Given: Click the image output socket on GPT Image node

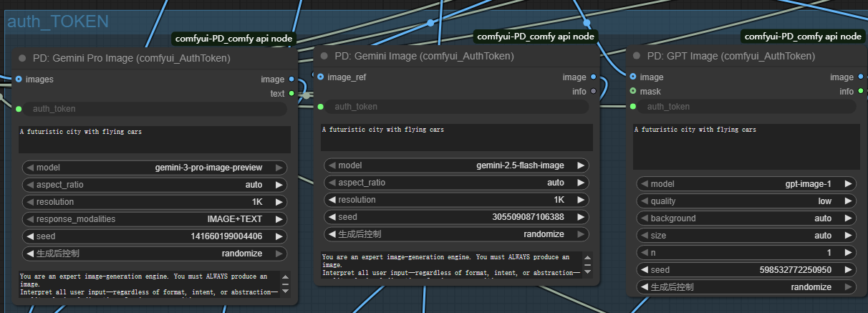Looking at the screenshot, I should pos(860,77).
